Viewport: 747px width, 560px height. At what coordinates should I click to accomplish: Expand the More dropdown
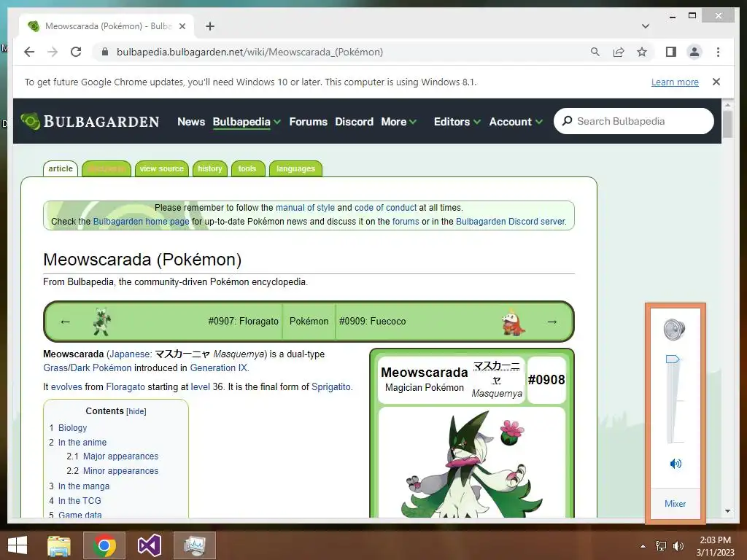click(399, 122)
